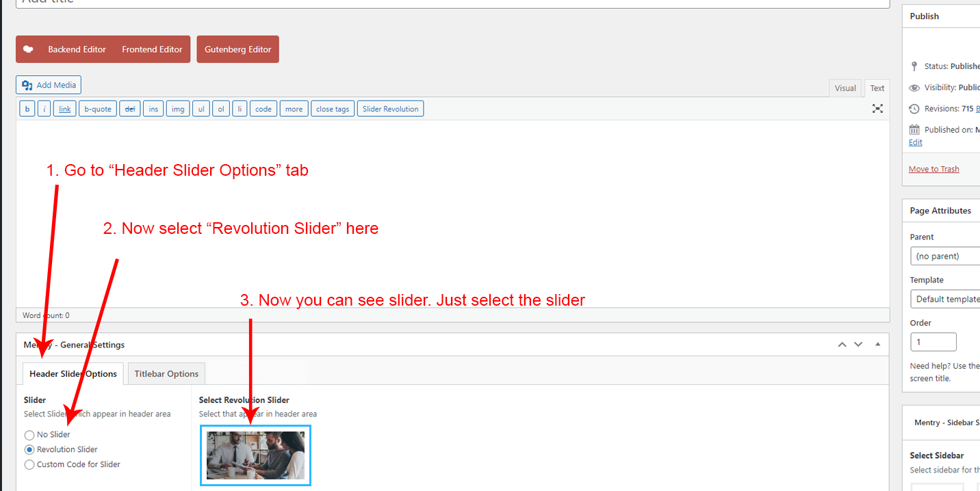Switch to the Titlebar Options tab

166,374
